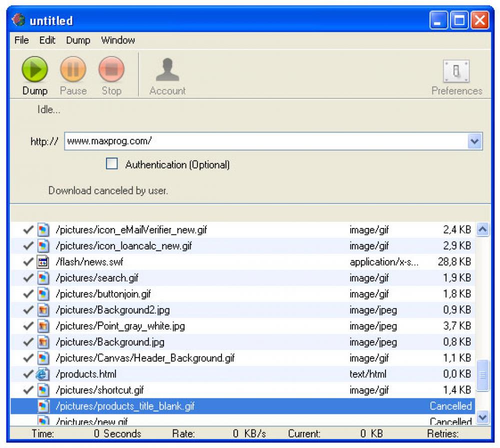Open Preferences via the toolbar icon
This screenshot has width=500, height=448.
tap(455, 70)
